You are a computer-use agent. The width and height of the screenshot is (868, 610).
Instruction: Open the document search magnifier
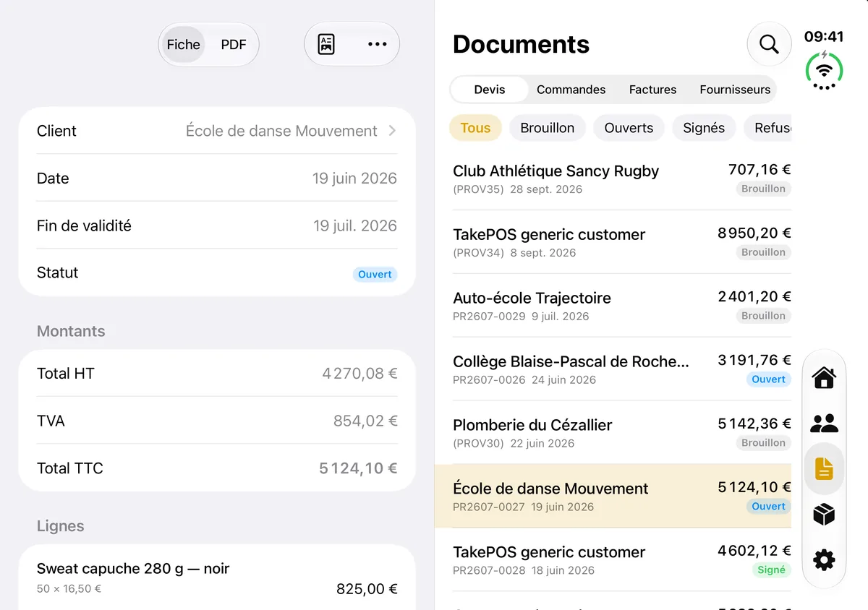pos(769,44)
